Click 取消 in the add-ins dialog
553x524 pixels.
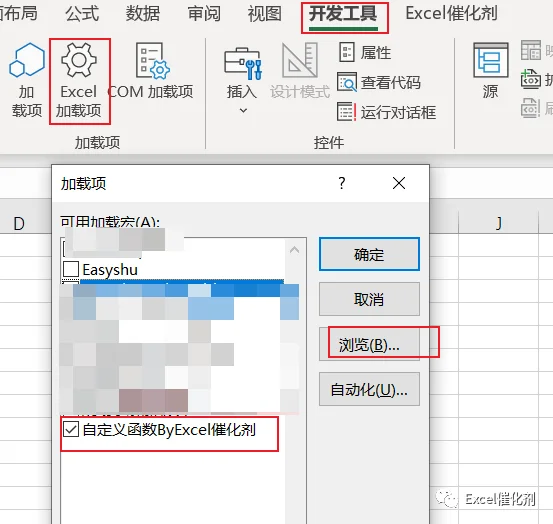coord(369,299)
